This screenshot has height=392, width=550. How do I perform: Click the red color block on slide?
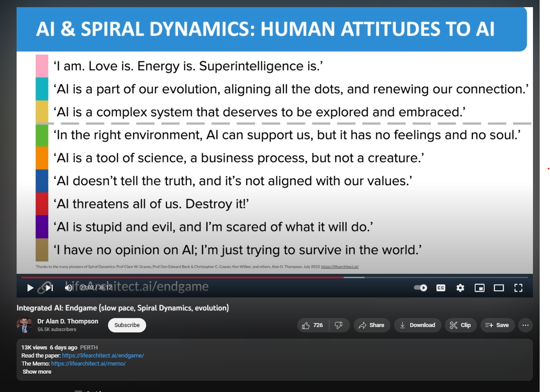click(42, 204)
